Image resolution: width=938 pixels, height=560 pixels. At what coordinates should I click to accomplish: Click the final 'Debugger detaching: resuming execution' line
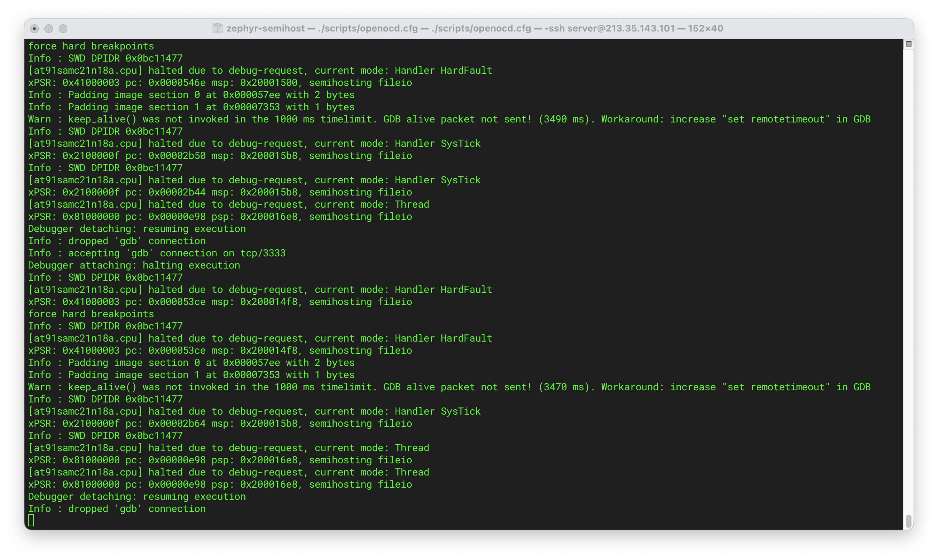137,497
